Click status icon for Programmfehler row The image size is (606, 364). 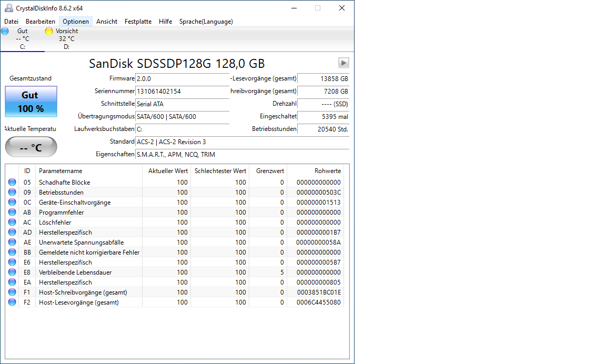13,212
